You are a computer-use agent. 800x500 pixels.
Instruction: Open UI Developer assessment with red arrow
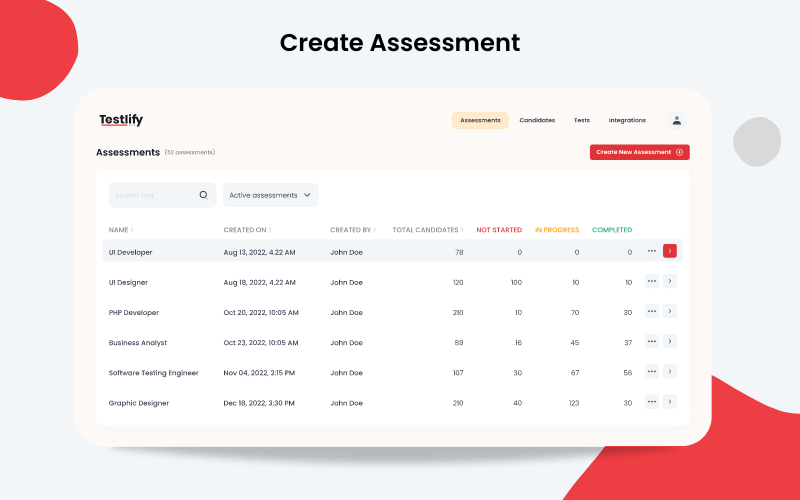(x=670, y=251)
